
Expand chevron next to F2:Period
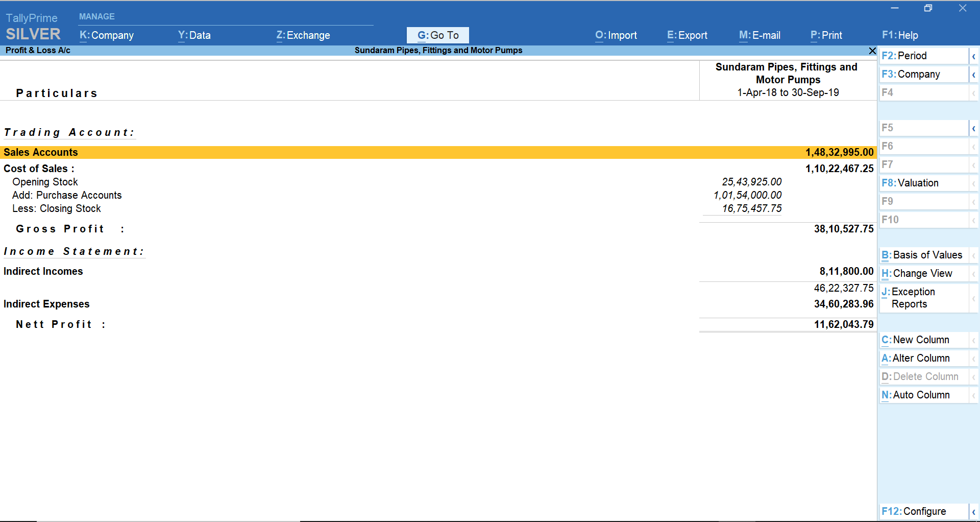[974, 56]
